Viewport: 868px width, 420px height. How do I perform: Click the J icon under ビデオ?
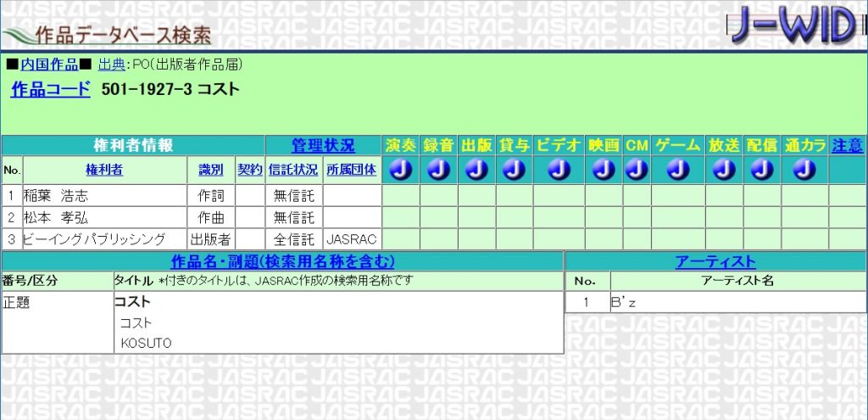tap(559, 170)
